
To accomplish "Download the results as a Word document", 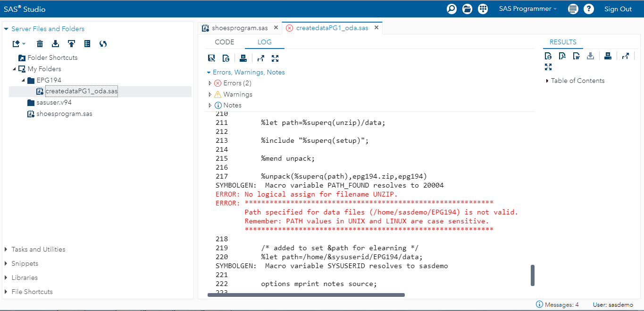I will pyautogui.click(x=576, y=56).
